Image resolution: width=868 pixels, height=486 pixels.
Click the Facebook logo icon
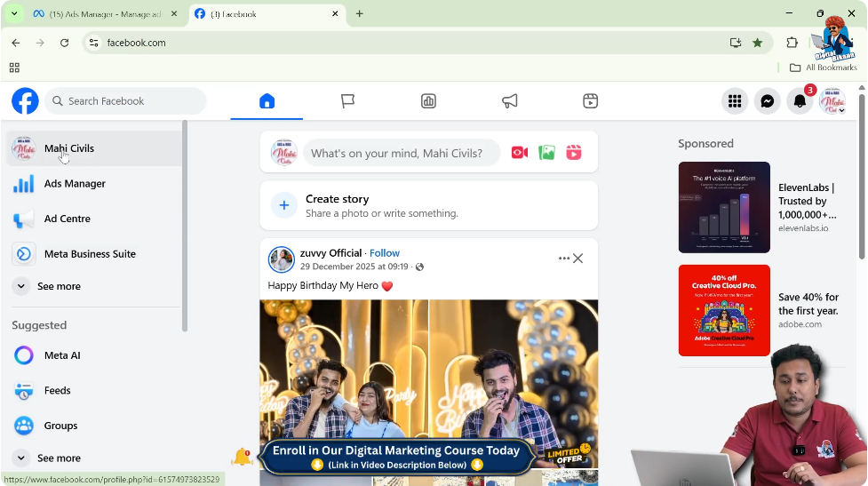(x=26, y=100)
